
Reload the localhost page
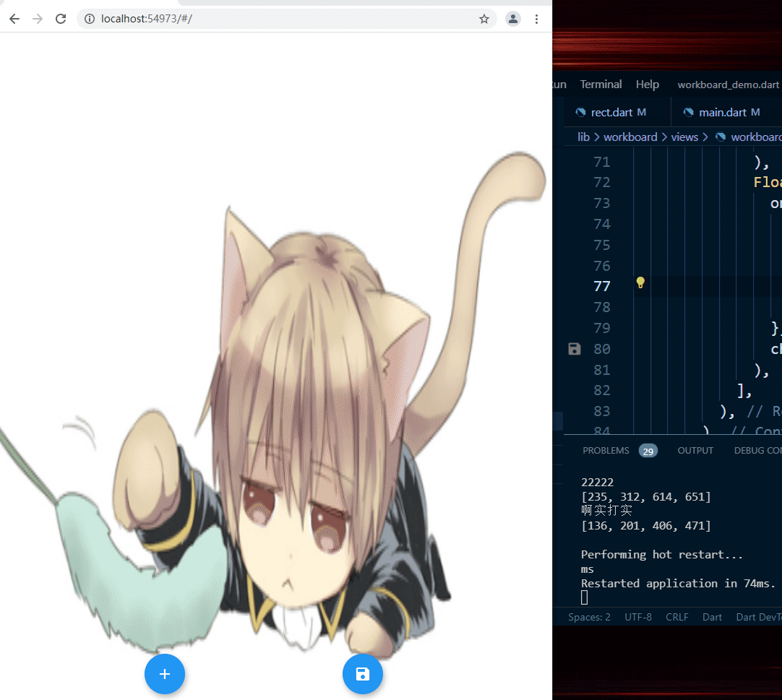pos(61,19)
